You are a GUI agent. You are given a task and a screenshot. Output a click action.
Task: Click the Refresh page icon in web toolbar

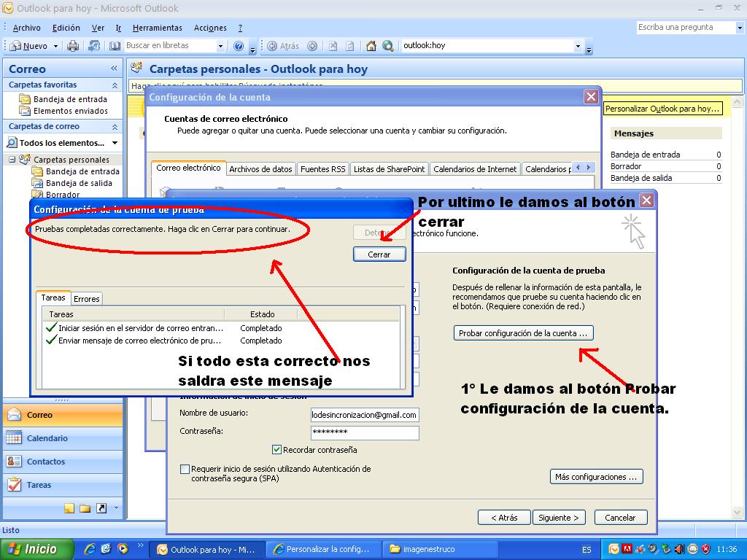pos(350,46)
